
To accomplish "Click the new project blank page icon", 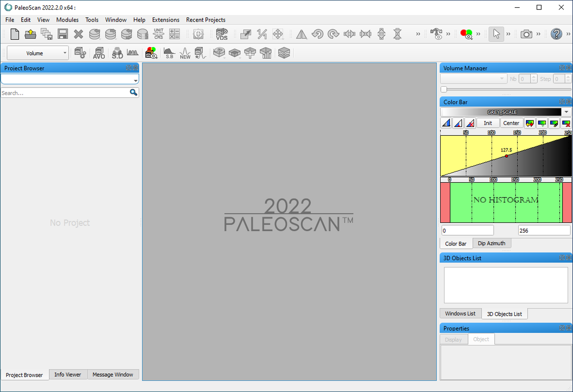I will click(15, 34).
